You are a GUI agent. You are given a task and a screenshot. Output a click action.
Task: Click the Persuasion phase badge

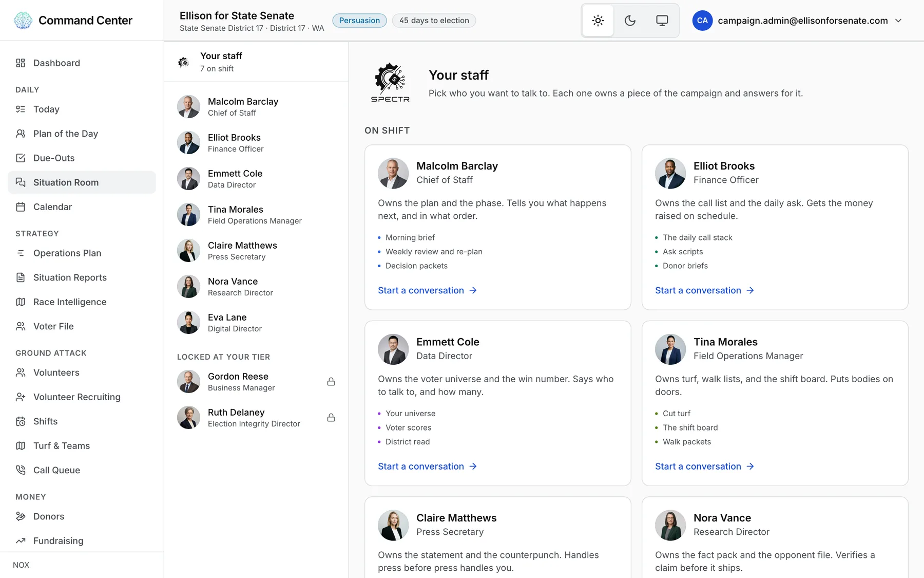click(x=359, y=21)
